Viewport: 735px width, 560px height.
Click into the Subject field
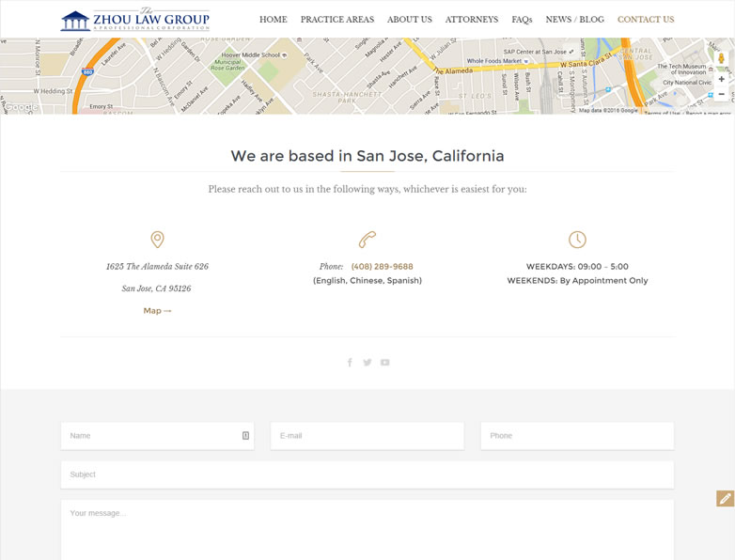pyautogui.click(x=367, y=474)
